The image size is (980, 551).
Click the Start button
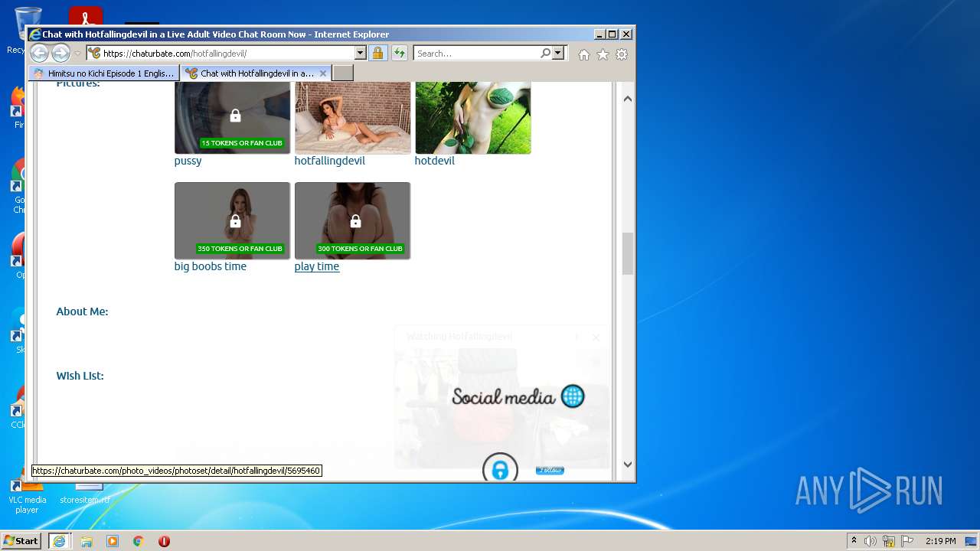21,541
